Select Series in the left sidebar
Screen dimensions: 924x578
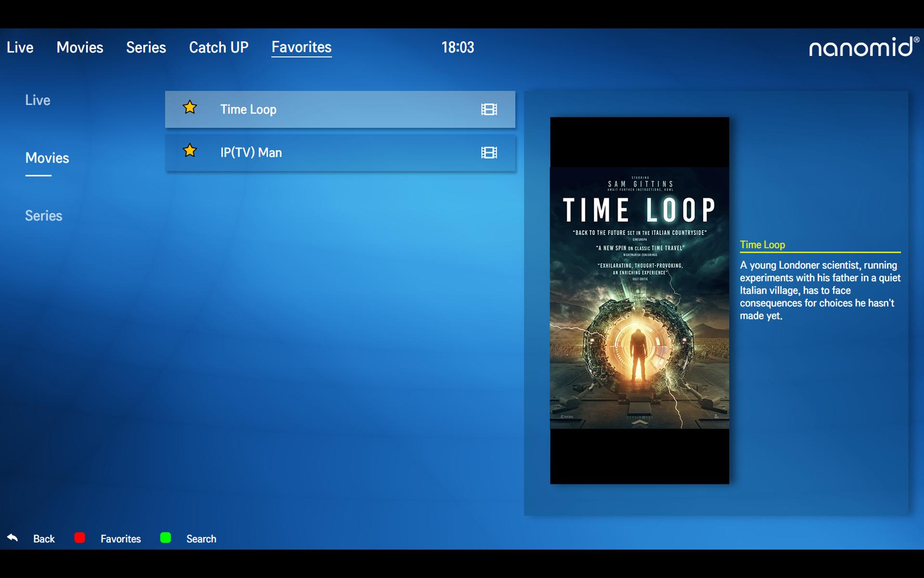(x=44, y=216)
